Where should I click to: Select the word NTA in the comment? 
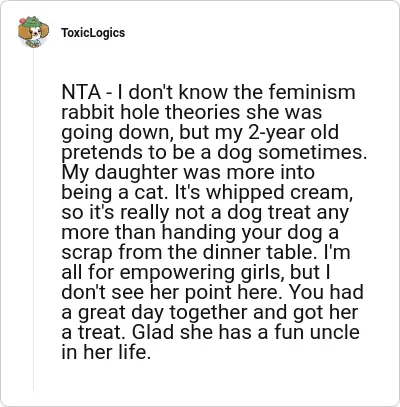click(81, 92)
